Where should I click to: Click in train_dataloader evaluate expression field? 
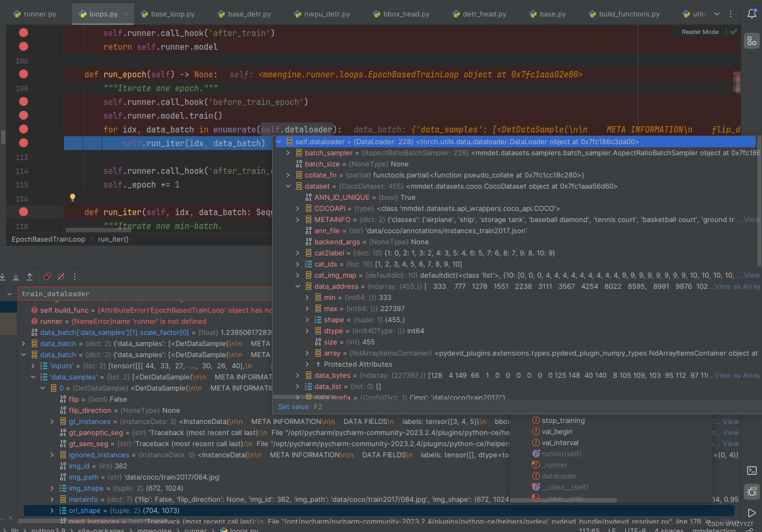click(x=146, y=294)
